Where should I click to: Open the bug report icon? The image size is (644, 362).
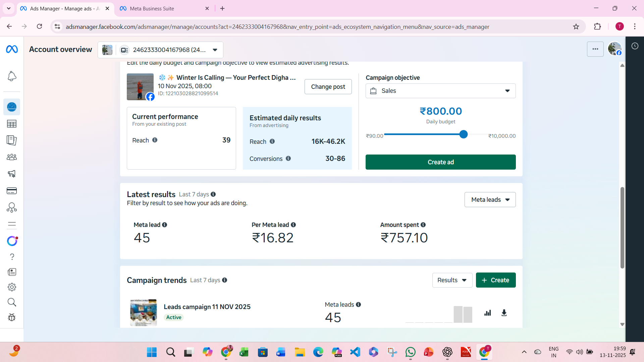12,317
